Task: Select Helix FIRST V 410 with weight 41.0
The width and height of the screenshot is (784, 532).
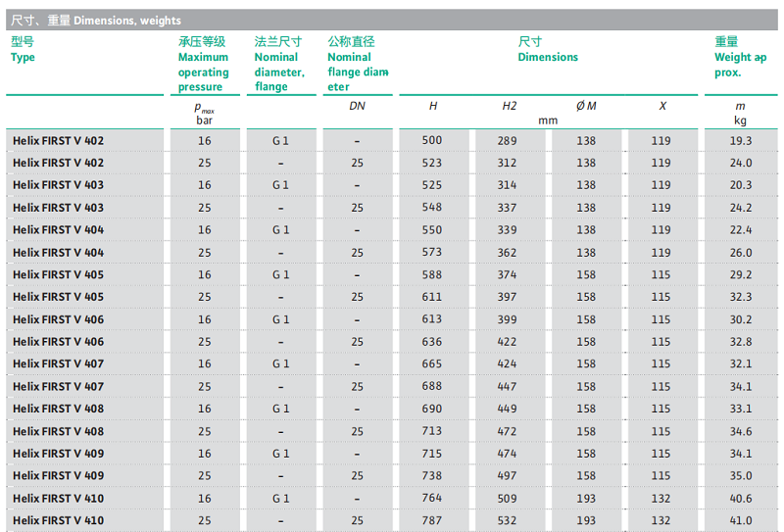Action: tap(58, 520)
